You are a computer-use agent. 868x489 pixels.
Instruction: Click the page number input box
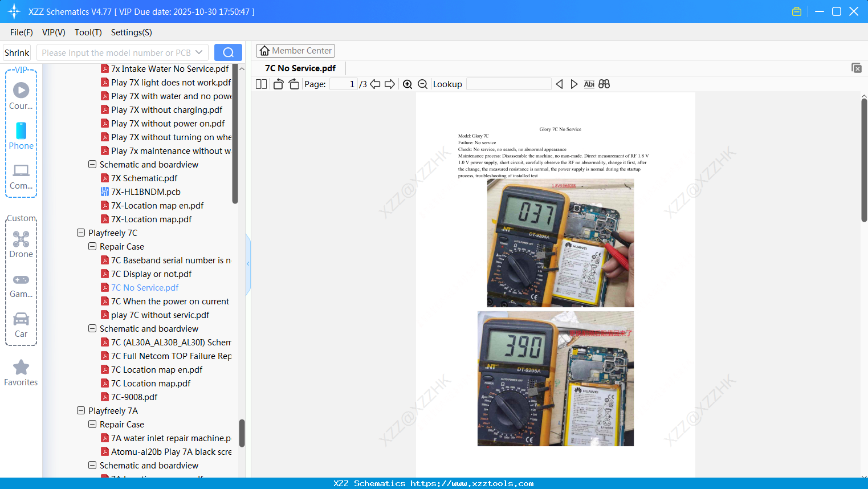coord(344,84)
